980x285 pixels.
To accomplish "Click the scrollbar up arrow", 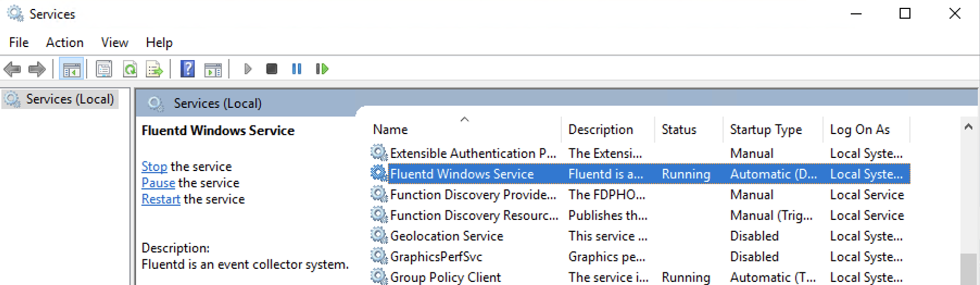I will point(968,127).
